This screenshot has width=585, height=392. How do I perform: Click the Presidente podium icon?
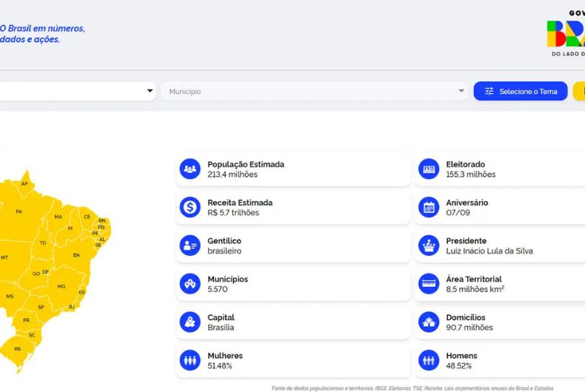[429, 246]
